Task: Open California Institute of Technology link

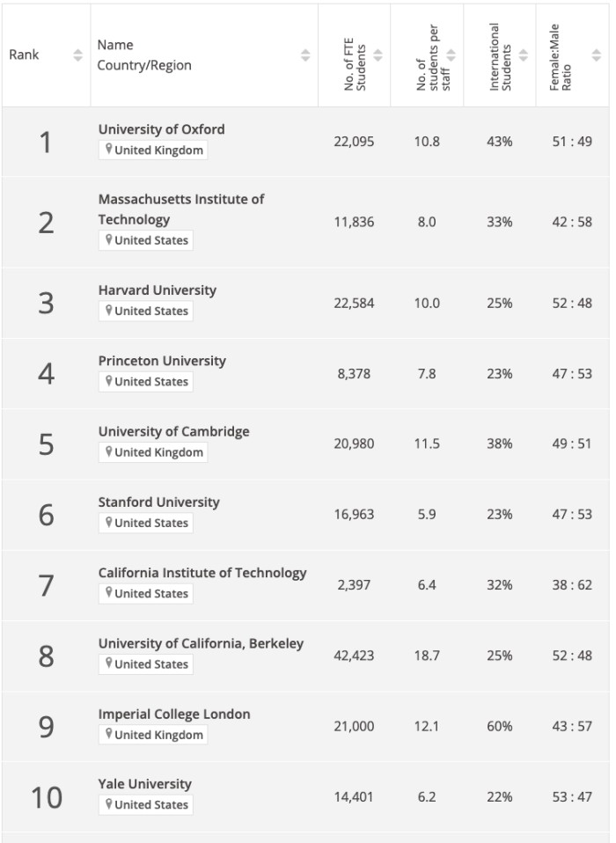Action: click(202, 572)
